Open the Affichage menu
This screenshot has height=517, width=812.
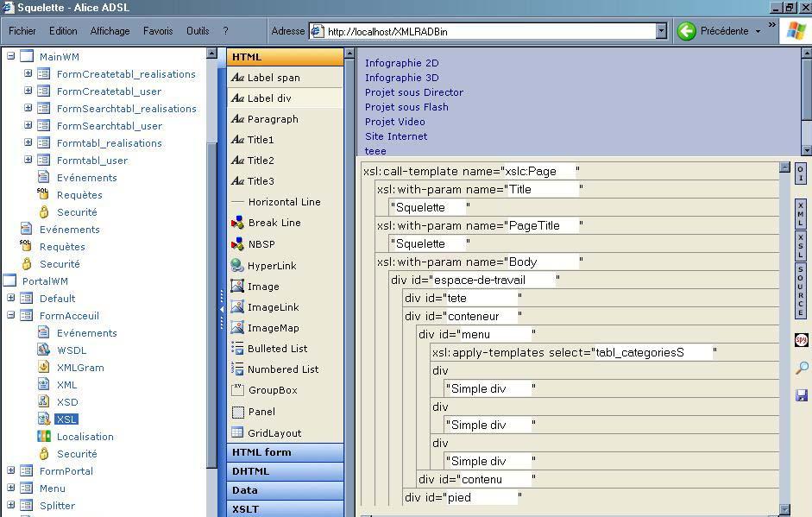[110, 31]
